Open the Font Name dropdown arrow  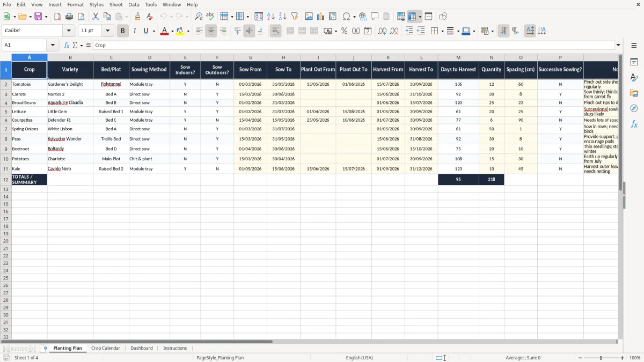[69, 31]
